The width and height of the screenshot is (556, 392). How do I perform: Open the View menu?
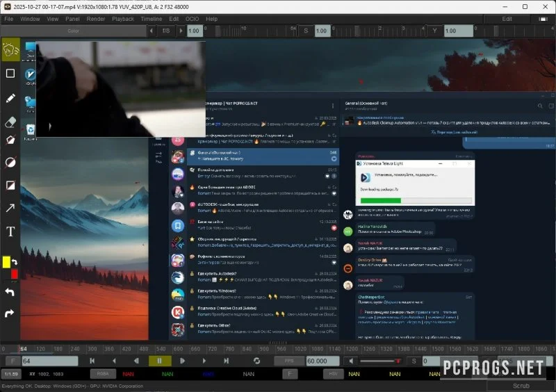53,19
